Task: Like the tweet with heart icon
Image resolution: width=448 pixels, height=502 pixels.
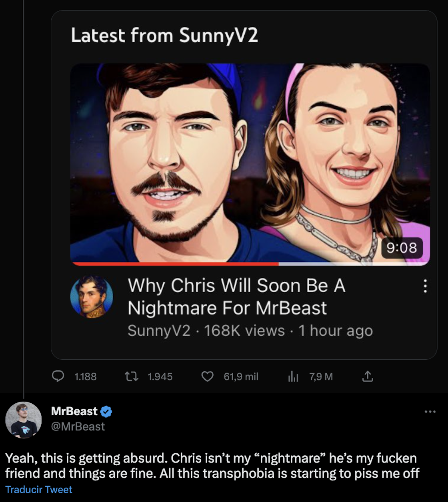Action: click(207, 376)
